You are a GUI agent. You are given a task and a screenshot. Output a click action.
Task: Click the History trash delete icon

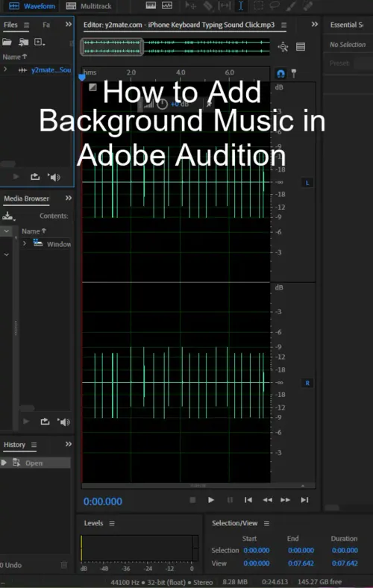pos(64,564)
